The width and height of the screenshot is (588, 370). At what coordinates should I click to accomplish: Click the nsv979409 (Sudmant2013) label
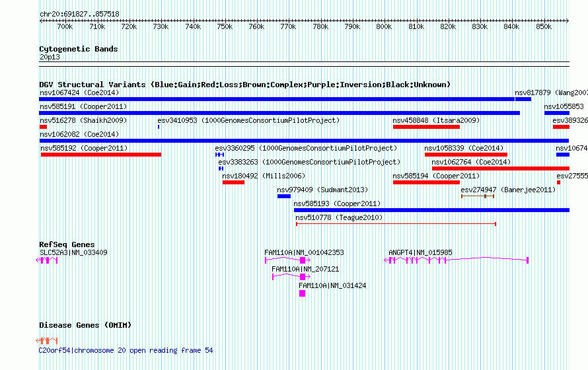pyautogui.click(x=322, y=190)
